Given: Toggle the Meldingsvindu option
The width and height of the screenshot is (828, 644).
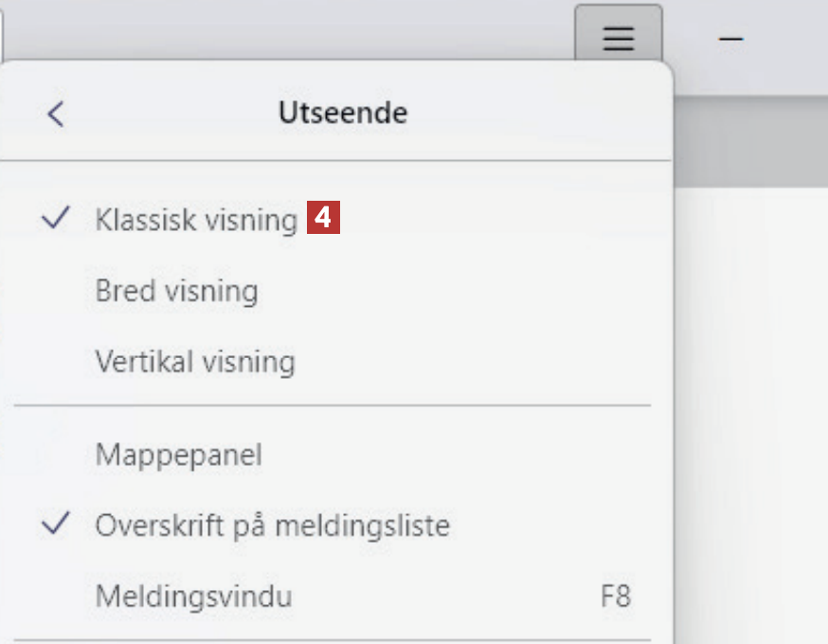Looking at the screenshot, I should click(x=193, y=597).
